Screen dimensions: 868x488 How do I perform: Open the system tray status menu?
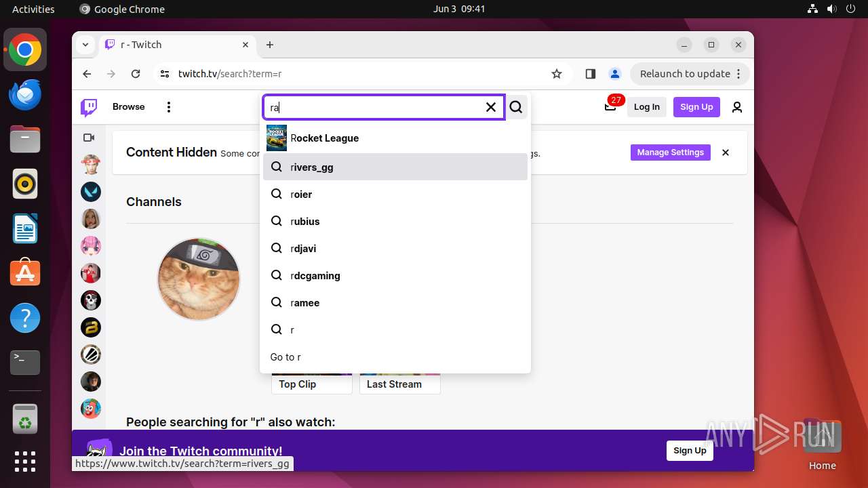pyautogui.click(x=831, y=9)
